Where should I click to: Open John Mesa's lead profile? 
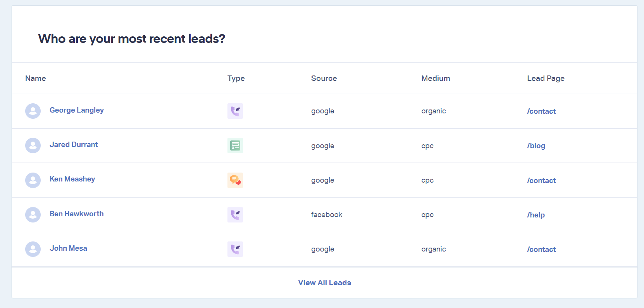pyautogui.click(x=68, y=248)
